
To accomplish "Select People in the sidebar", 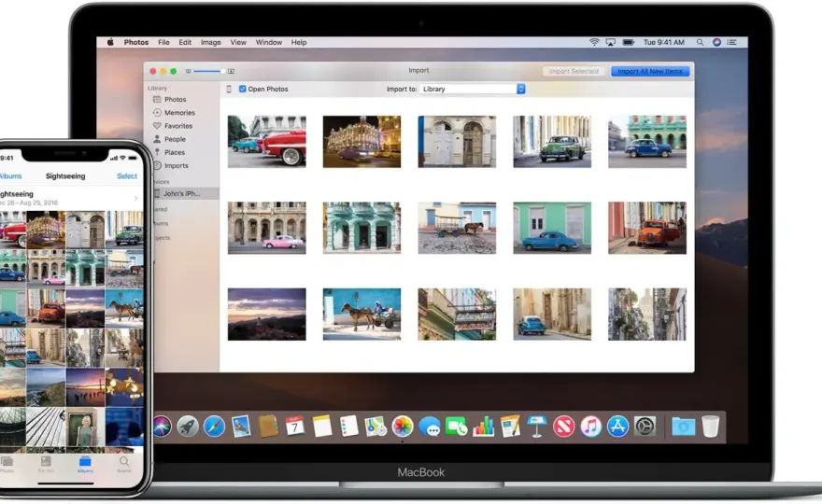I will click(x=175, y=139).
